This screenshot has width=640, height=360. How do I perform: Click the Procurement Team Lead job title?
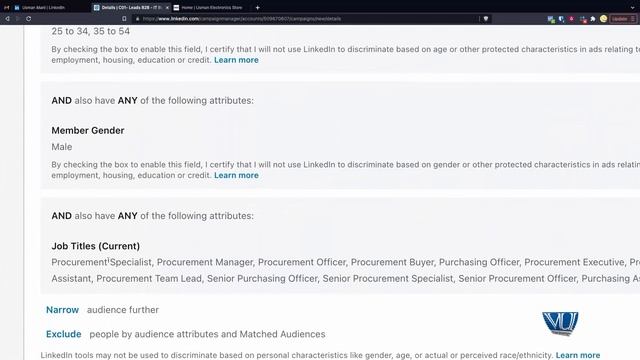click(149, 278)
